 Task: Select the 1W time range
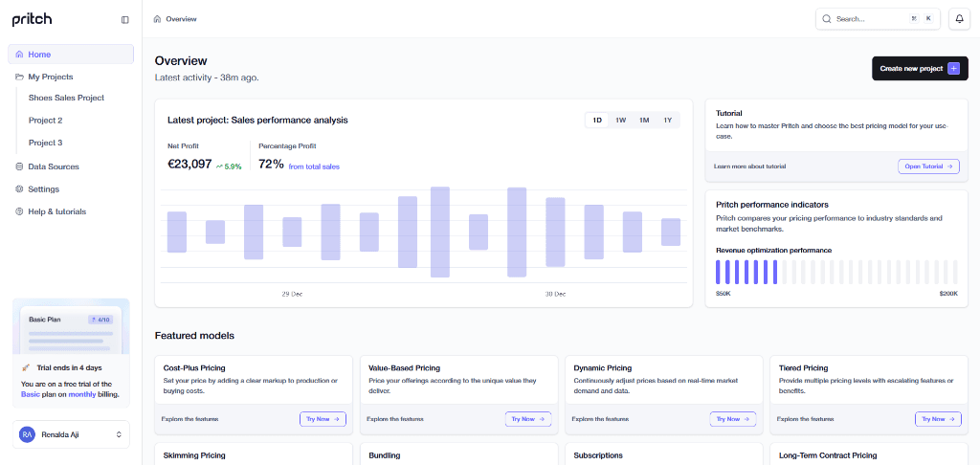point(620,120)
